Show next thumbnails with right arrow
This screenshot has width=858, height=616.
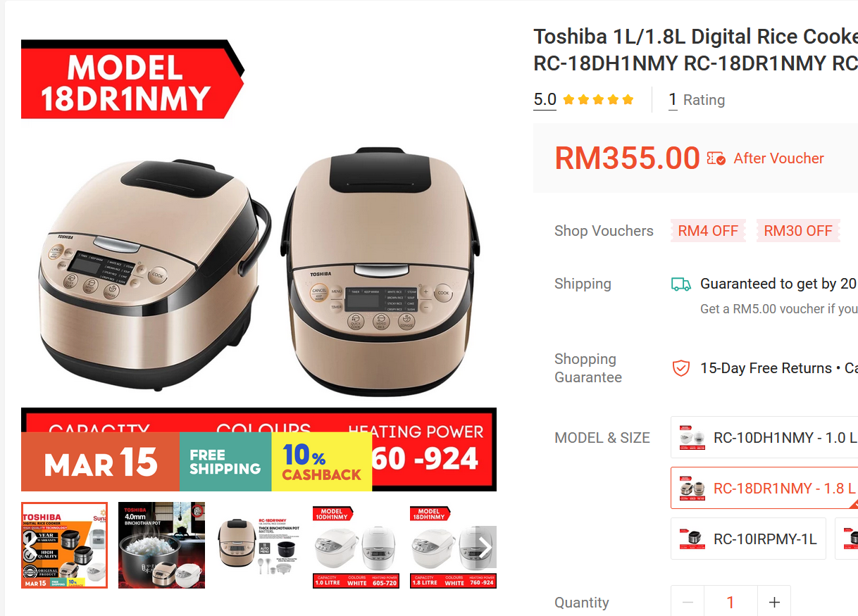485,547
